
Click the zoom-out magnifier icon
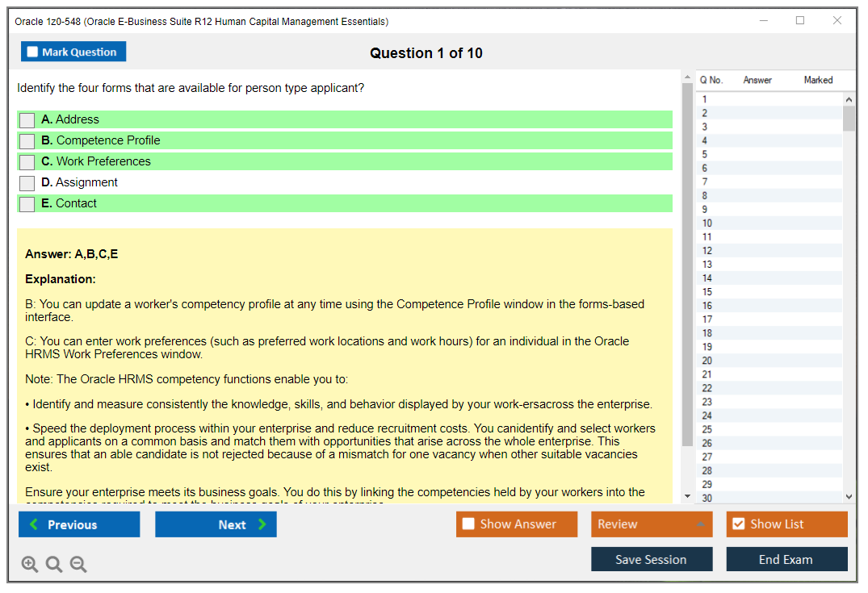tap(78, 564)
